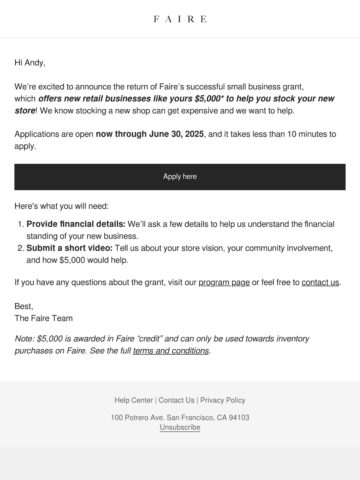Screen dimensions: 360x480
Task: Click the 'Here's what you will need' line
Action: click(61, 206)
